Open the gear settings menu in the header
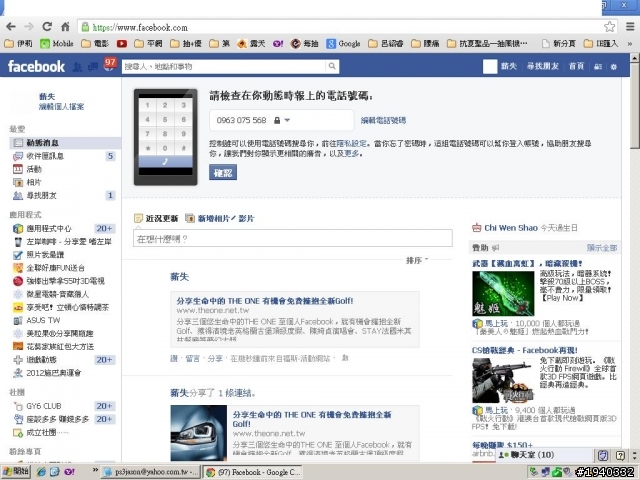 [x=613, y=67]
